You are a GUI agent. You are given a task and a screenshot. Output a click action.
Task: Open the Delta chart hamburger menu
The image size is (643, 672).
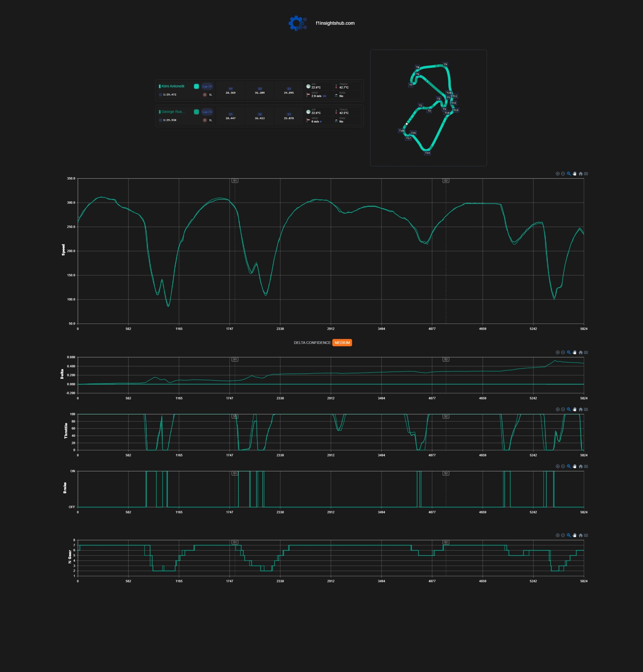(x=586, y=352)
